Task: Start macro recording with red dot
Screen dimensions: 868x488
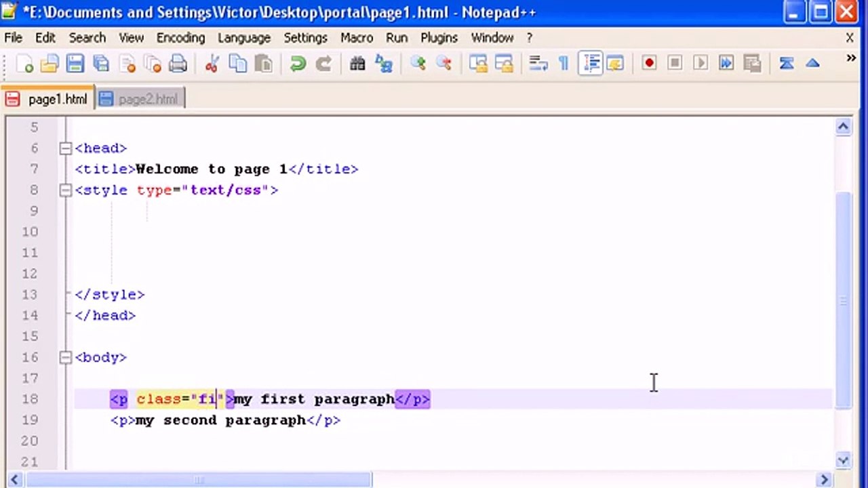Action: [x=649, y=64]
